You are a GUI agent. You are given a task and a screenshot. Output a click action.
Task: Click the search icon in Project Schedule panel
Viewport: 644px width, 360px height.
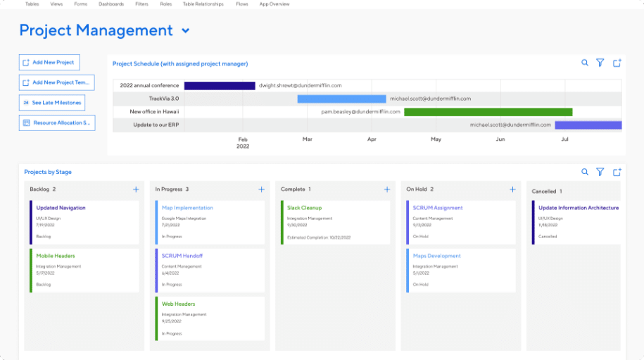point(585,63)
